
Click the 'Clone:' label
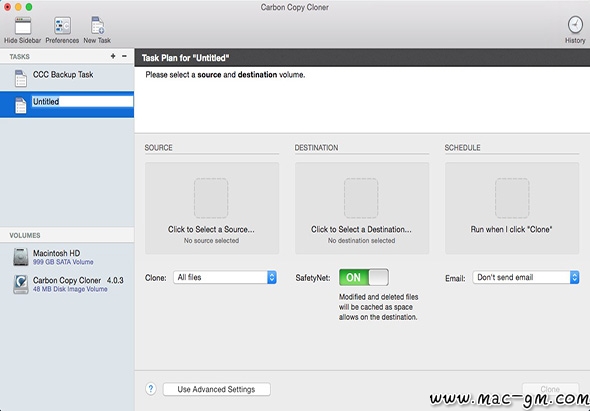pos(155,278)
